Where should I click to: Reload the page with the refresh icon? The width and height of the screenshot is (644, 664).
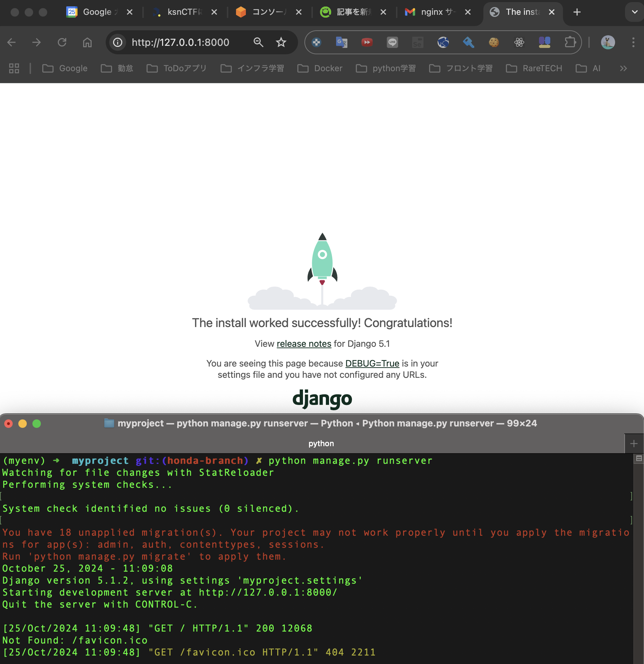(62, 43)
